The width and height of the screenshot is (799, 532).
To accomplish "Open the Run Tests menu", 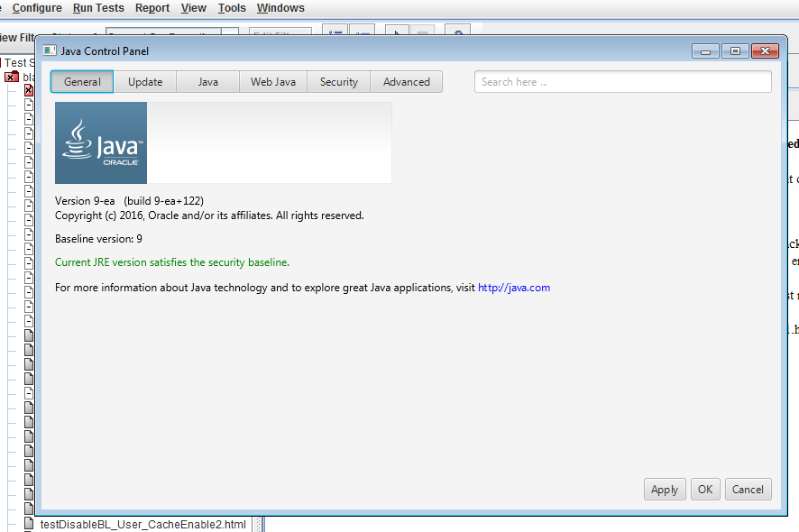I will point(98,8).
